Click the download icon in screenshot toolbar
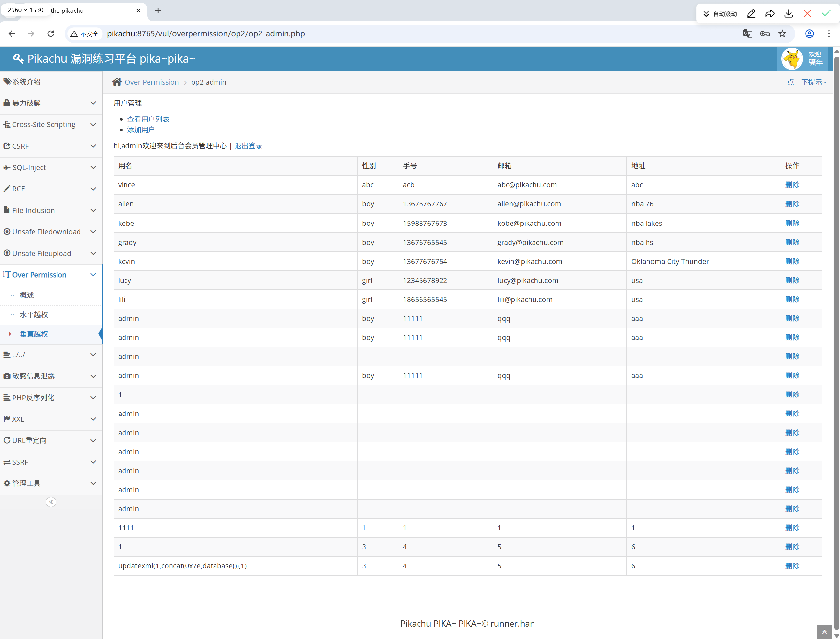This screenshot has height=639, width=840. click(789, 14)
